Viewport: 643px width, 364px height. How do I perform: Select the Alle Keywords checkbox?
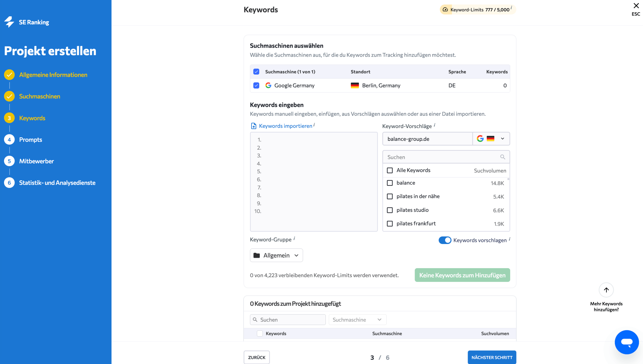coord(390,170)
